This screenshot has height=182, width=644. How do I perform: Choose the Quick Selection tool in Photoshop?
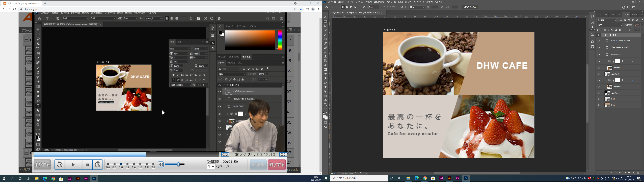[326, 30]
